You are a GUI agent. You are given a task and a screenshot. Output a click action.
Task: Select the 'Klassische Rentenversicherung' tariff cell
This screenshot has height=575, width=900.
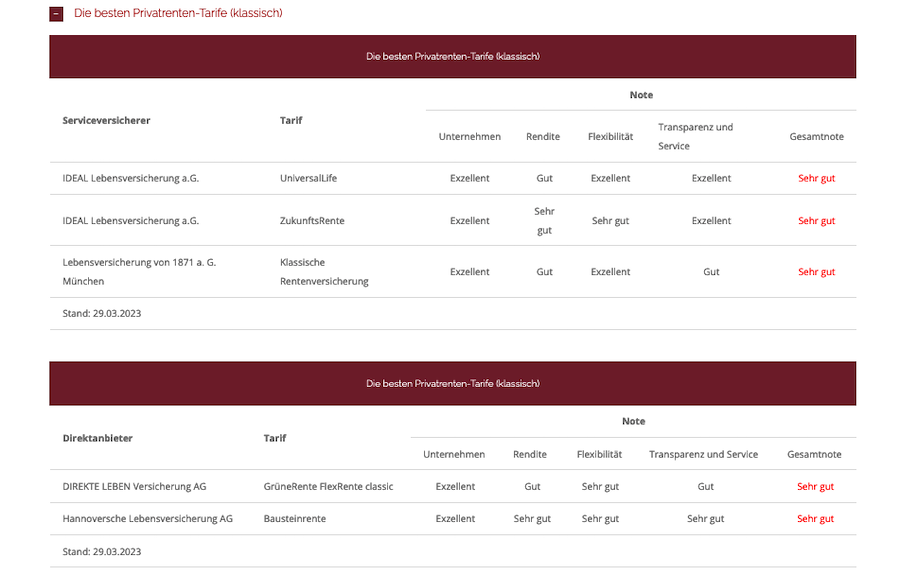(324, 272)
